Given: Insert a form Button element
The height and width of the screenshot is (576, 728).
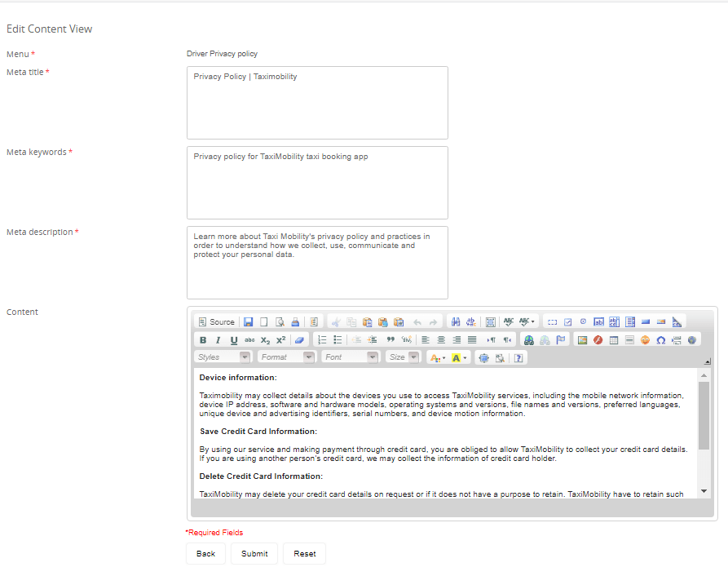Looking at the screenshot, I should (646, 322).
